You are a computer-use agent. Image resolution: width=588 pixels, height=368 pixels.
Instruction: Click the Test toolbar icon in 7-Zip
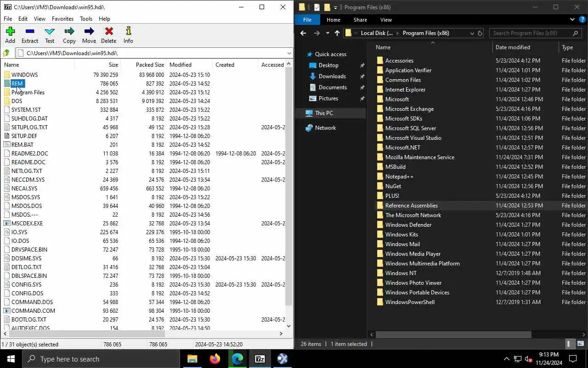point(50,35)
